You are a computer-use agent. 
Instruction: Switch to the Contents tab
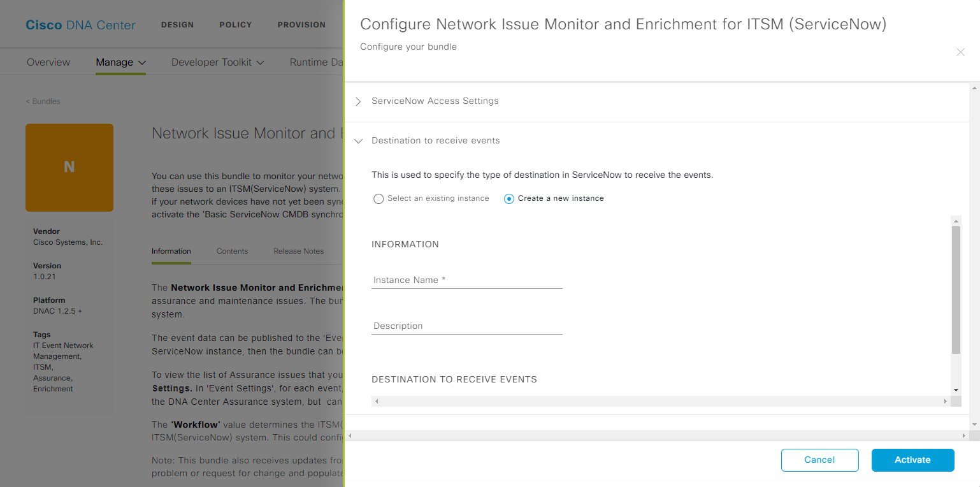click(x=232, y=251)
